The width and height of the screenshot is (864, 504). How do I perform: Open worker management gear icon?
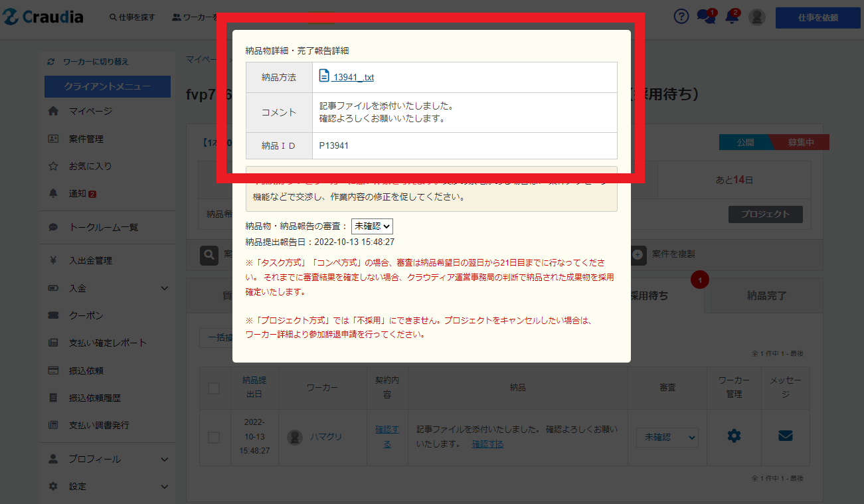point(734,436)
